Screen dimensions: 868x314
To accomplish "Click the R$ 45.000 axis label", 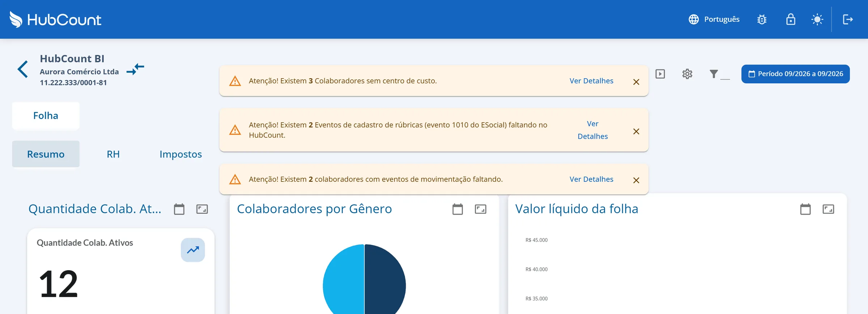I will (x=536, y=240).
